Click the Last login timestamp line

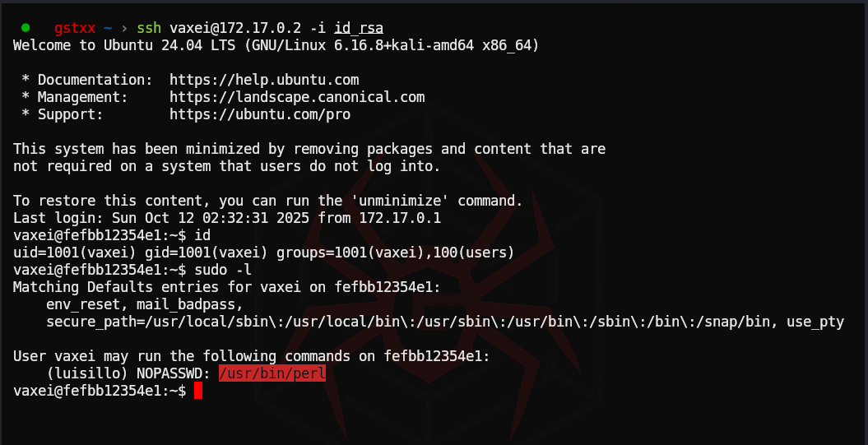click(227, 218)
